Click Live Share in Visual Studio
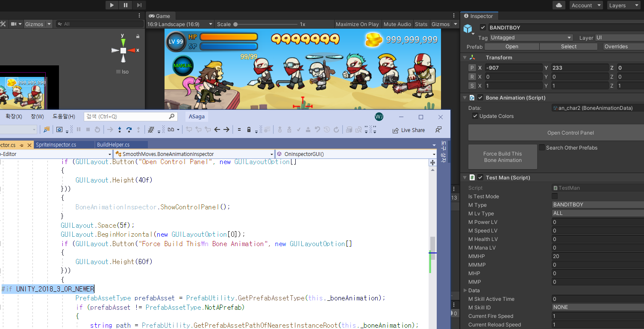The width and height of the screenshot is (644, 329). click(x=409, y=130)
